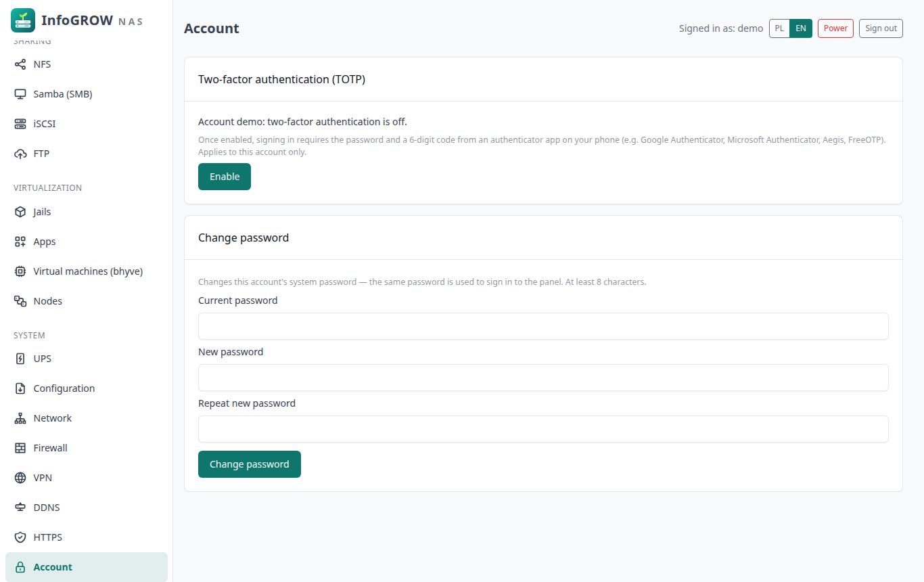The height and width of the screenshot is (582, 924).
Task: Click 'Account demo: two-factor authentication is off.' text
Action: click(302, 122)
